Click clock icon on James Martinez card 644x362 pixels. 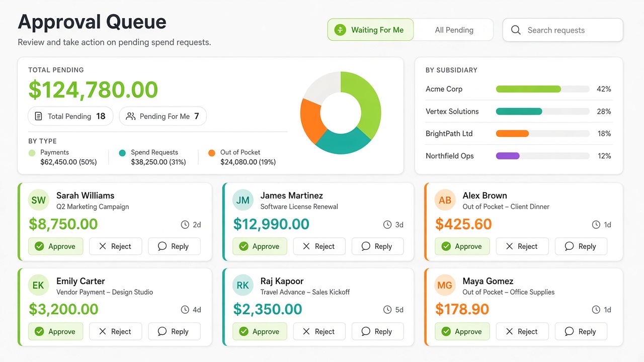pos(387,225)
